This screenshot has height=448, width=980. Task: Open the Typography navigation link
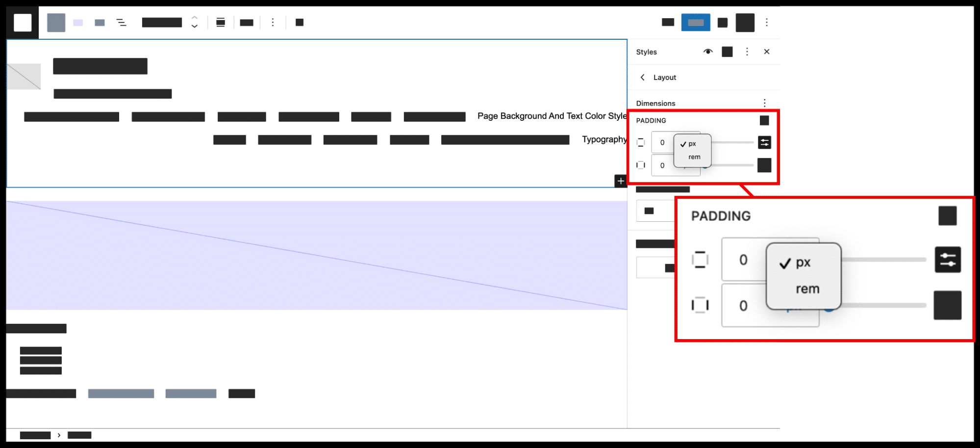[604, 139]
